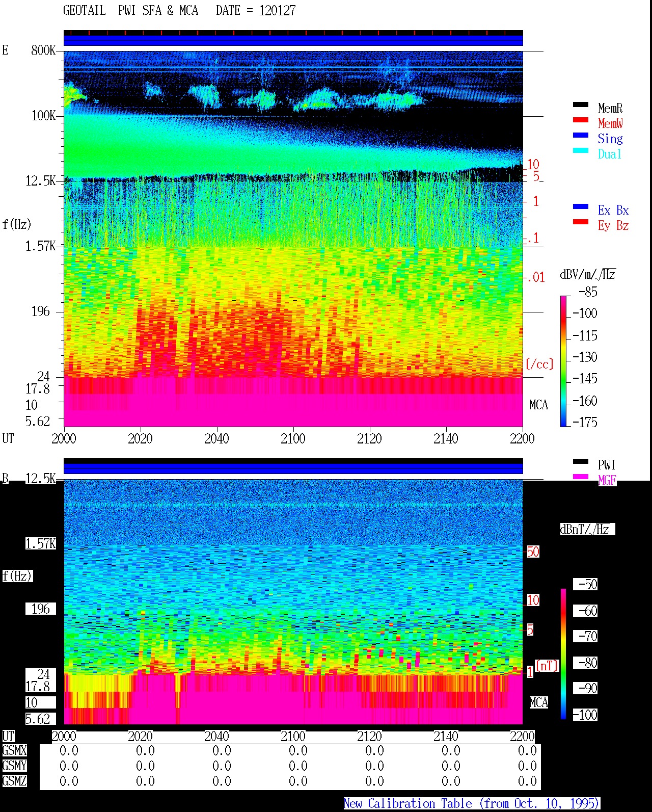Click the blue Ex Bx legend swatch

[581, 206]
